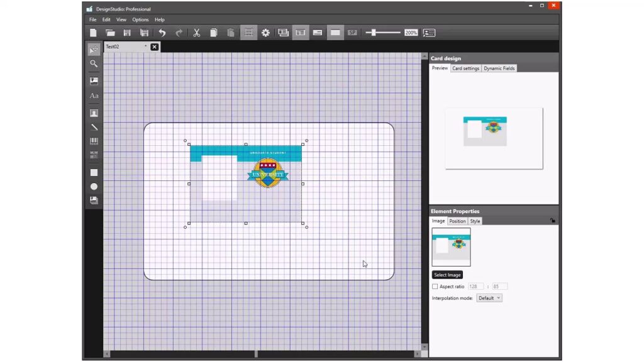Click the aspect ratio height field 85

coord(499,287)
